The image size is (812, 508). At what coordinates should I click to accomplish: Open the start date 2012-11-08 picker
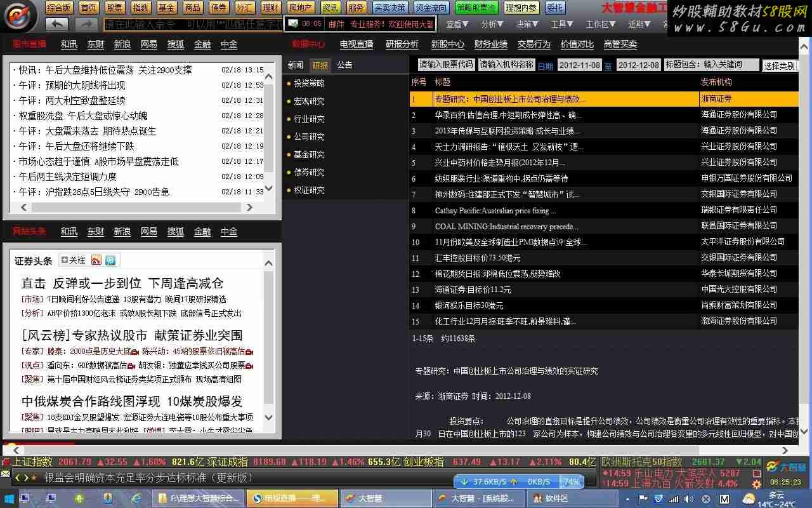point(579,65)
